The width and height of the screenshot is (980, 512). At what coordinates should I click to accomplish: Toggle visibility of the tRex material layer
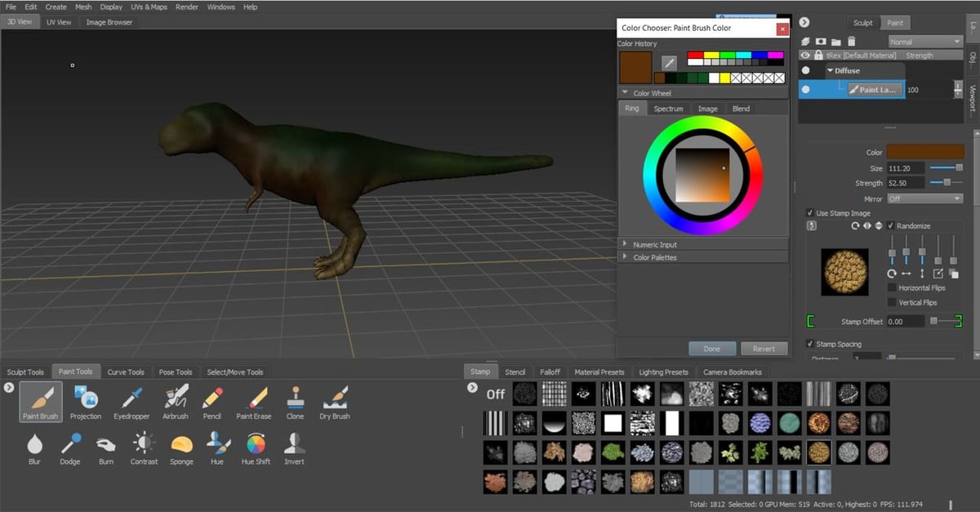point(805,55)
